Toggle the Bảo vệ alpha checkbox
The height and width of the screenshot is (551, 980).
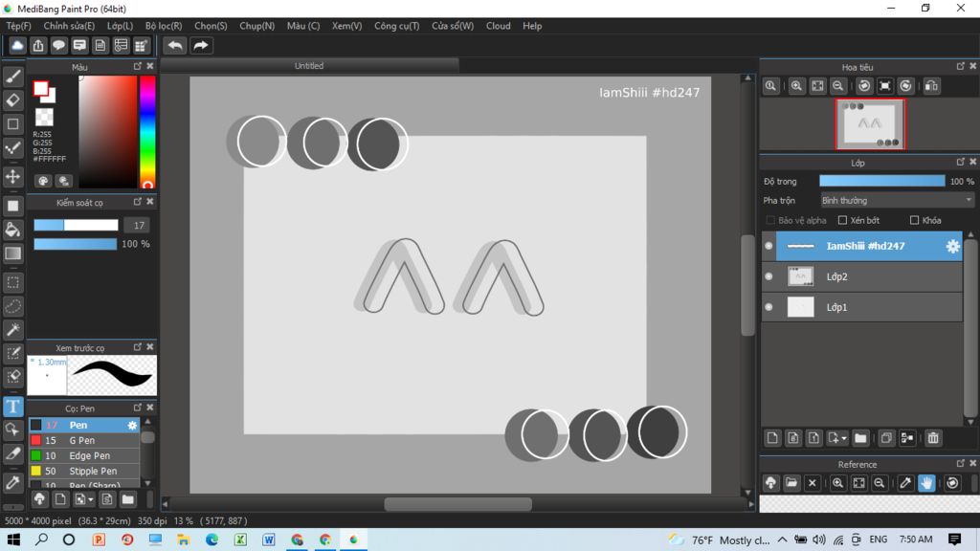(770, 221)
